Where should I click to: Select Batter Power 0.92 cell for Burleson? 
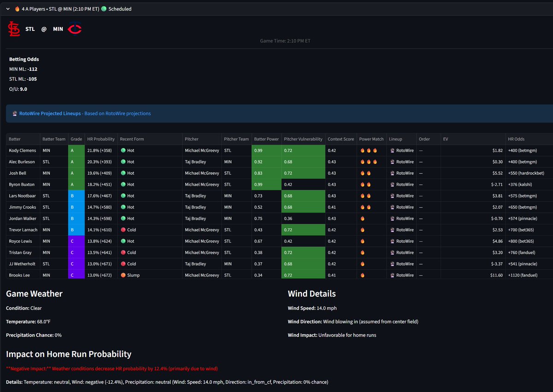click(x=266, y=162)
